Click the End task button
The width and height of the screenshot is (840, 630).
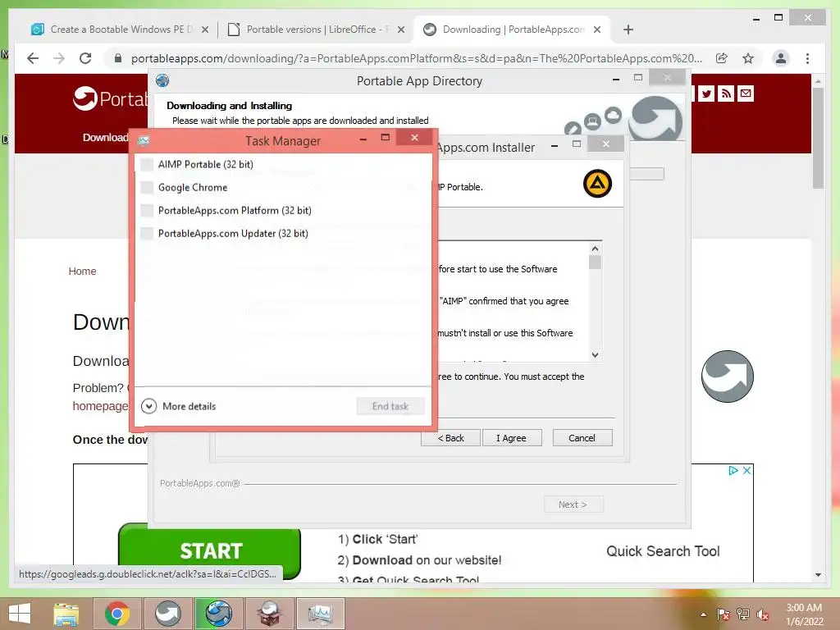pos(390,406)
